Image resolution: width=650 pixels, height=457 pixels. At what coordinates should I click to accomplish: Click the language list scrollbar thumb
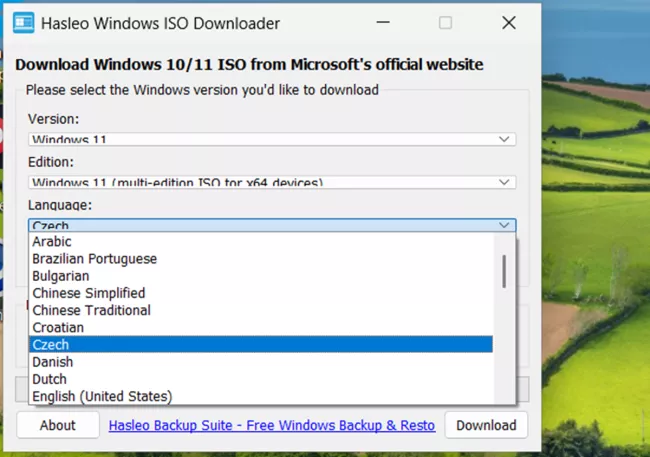(x=504, y=272)
